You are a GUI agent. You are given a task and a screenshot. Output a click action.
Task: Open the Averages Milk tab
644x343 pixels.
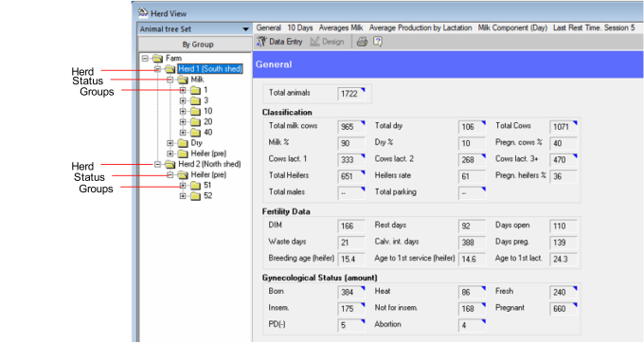tap(341, 27)
